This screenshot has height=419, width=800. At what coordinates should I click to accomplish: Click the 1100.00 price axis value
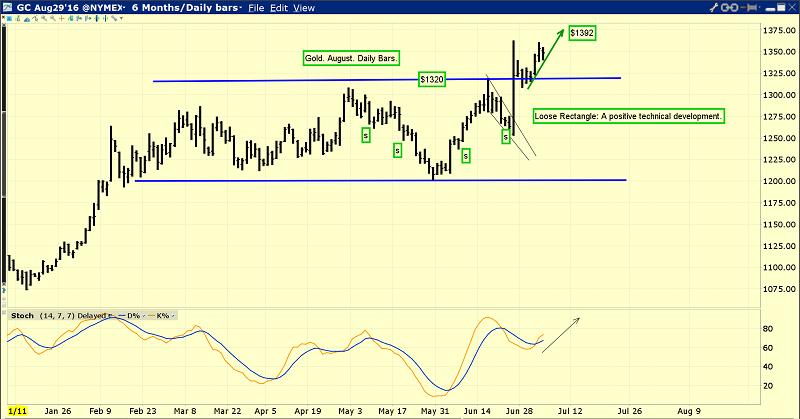point(779,267)
